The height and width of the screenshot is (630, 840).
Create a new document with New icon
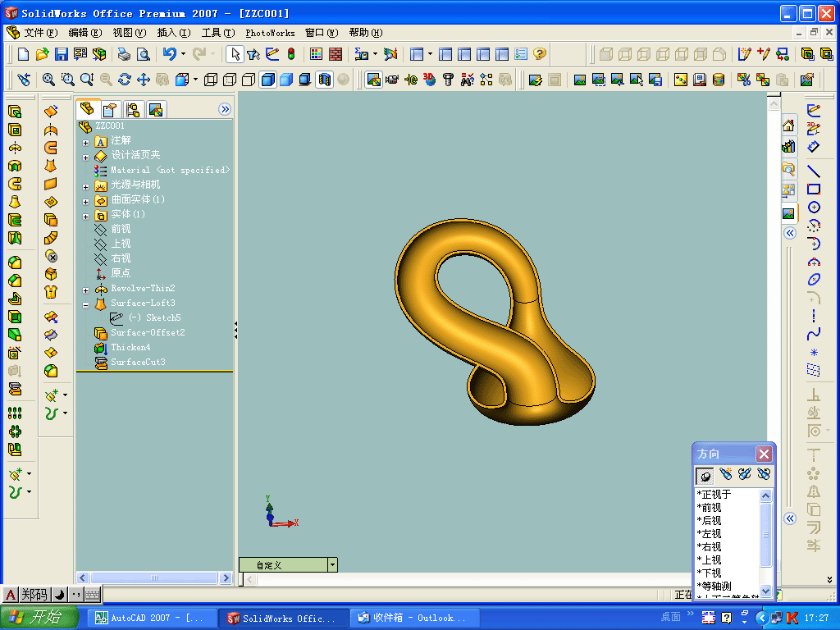(23, 54)
